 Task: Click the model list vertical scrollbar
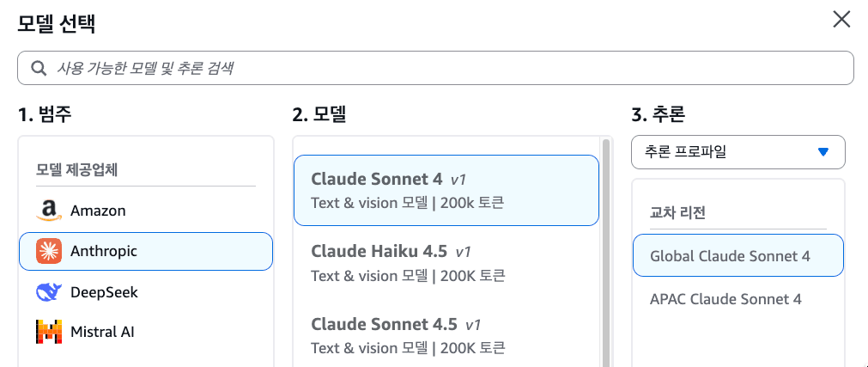[x=606, y=249]
